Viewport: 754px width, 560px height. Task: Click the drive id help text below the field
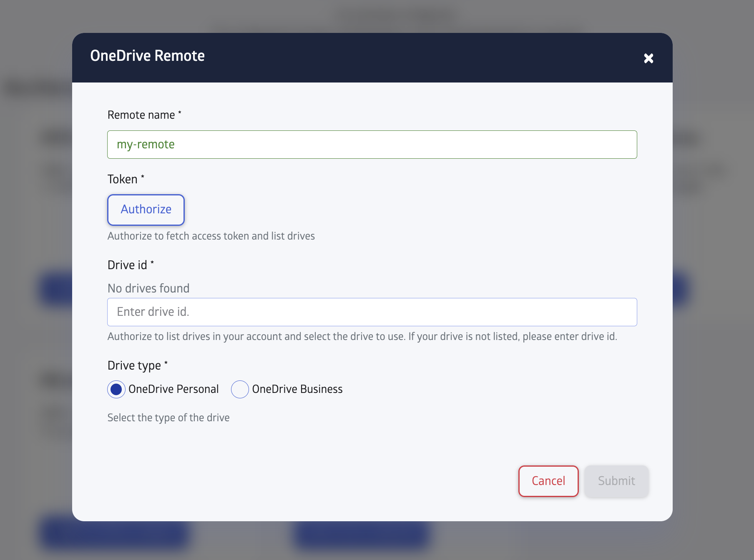(362, 336)
